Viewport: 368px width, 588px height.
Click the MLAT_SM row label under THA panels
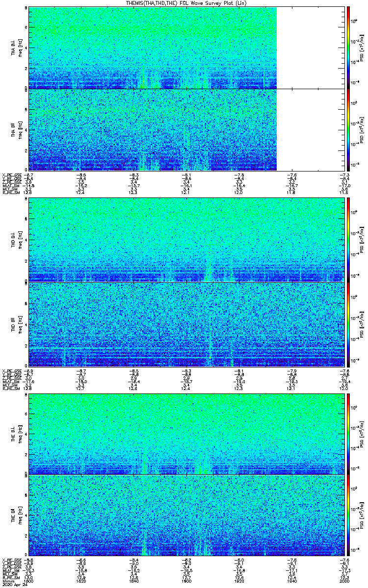click(10, 186)
